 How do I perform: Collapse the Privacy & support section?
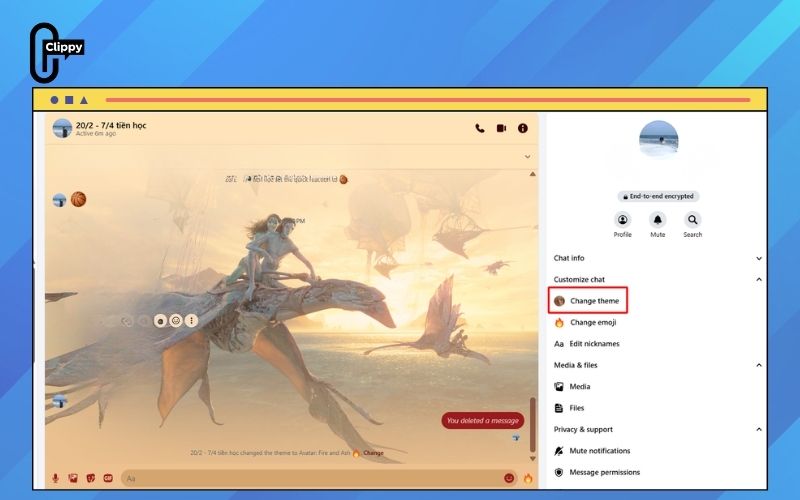(658, 430)
